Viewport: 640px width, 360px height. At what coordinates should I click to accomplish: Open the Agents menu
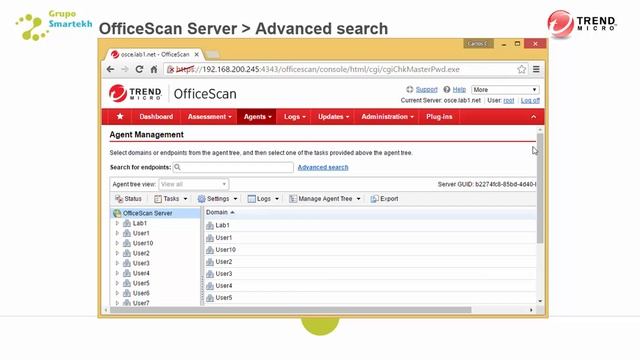[x=257, y=117]
